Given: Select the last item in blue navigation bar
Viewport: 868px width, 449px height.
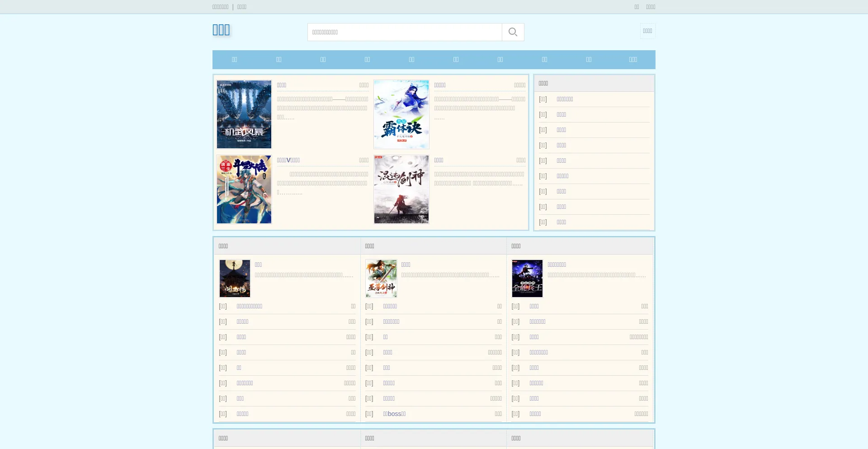Looking at the screenshot, I should coord(633,59).
